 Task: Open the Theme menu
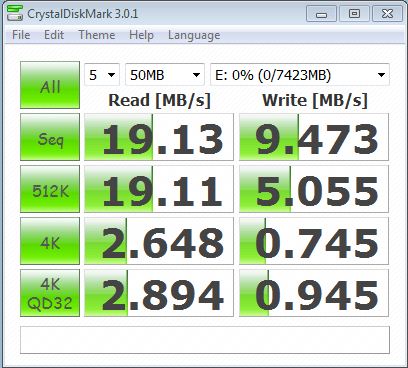click(97, 35)
